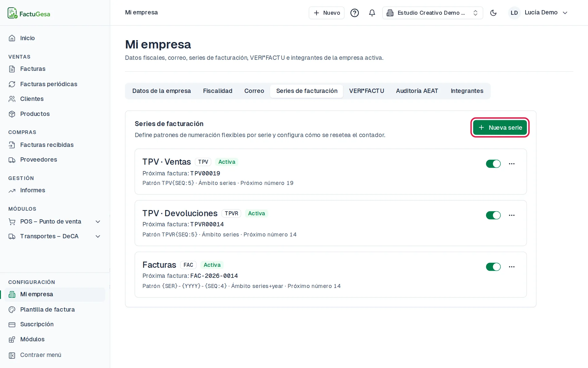588x368 pixels.
Task: Click next invoice number FAC-2026-0014
Action: (x=214, y=276)
